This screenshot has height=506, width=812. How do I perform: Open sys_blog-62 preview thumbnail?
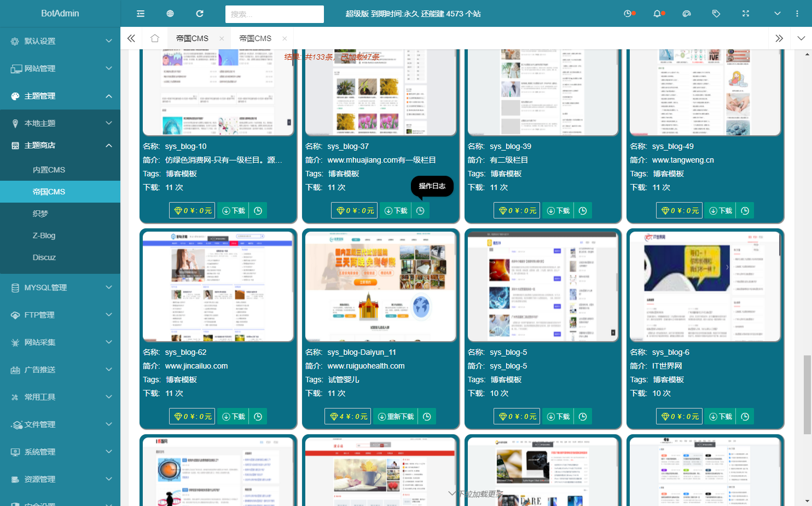coord(218,286)
